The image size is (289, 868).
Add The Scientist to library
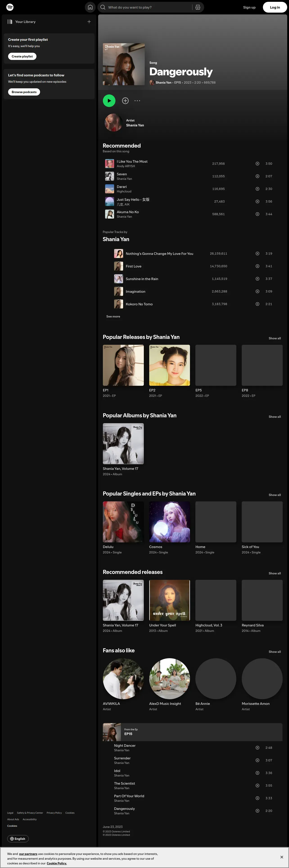257,786
